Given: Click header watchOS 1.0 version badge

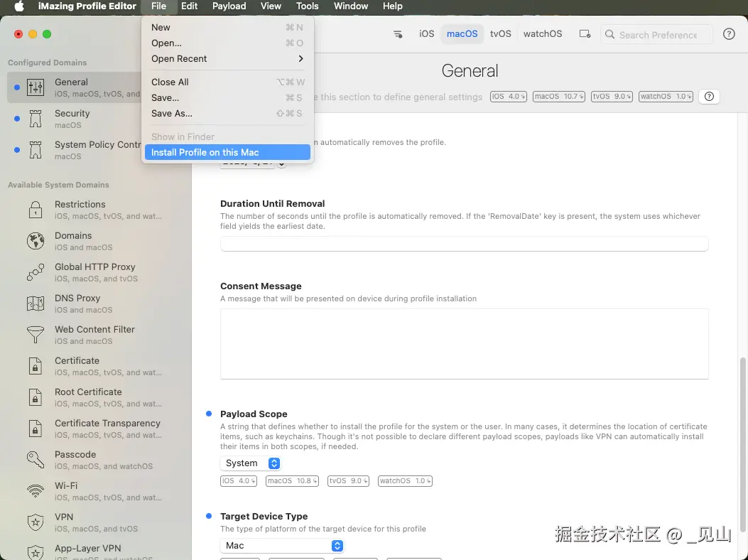Looking at the screenshot, I should click(x=666, y=97).
